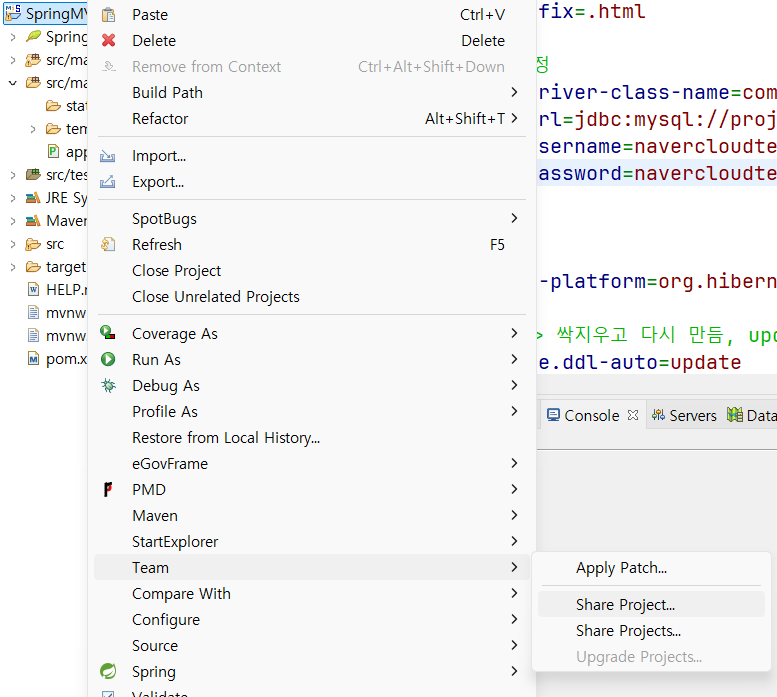Choose Restore from Local History
This screenshot has height=697, width=777.
312,437
